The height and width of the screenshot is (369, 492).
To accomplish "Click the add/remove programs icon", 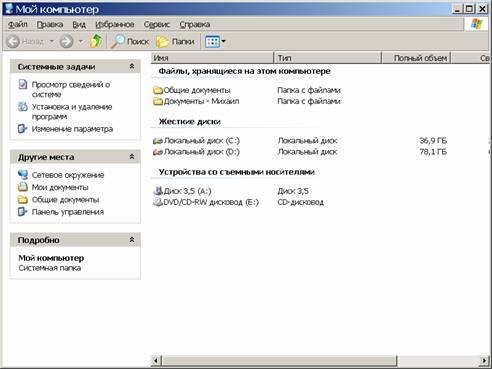I will 23,107.
